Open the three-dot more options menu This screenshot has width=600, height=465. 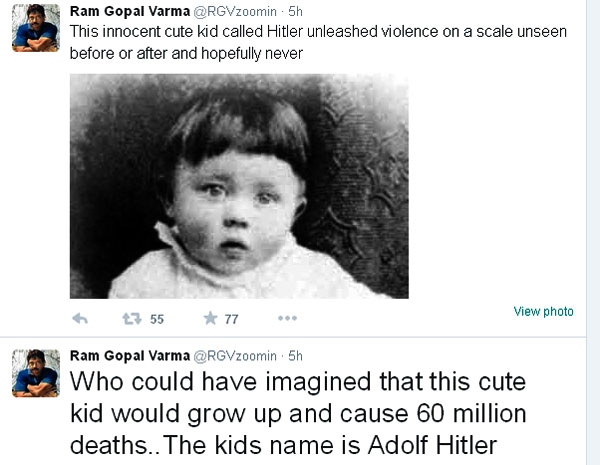(x=287, y=319)
